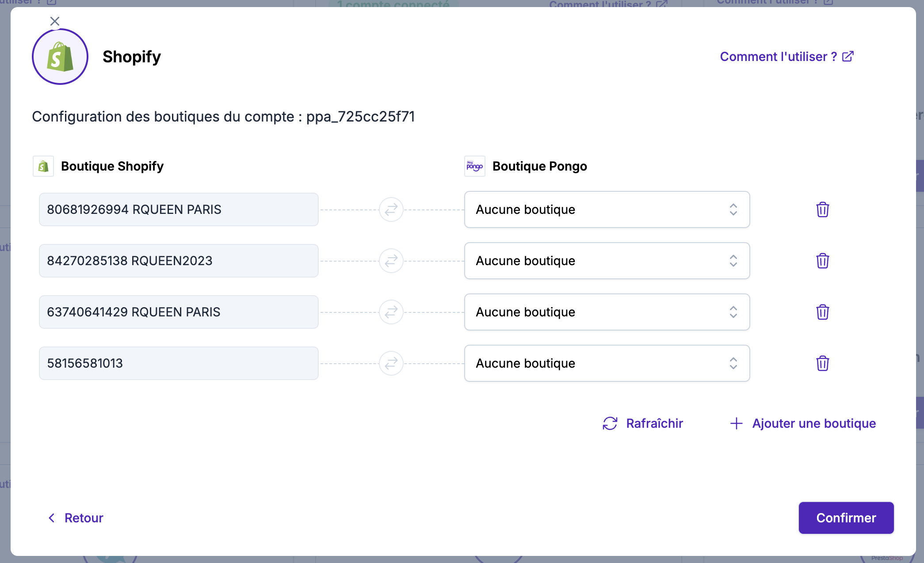Select Pongo boutique for shop 58156581013
Image resolution: width=924 pixels, height=563 pixels.
pyautogui.click(x=607, y=363)
